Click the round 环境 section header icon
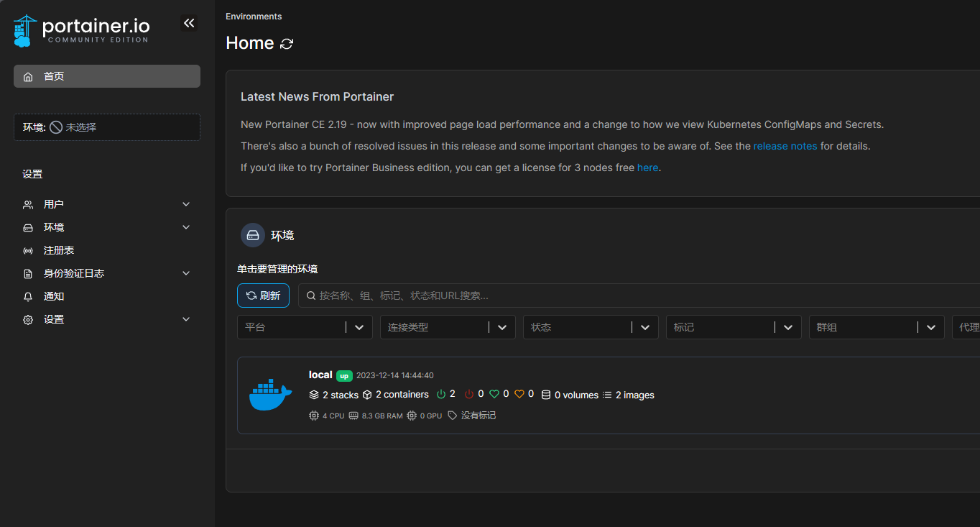 (253, 235)
